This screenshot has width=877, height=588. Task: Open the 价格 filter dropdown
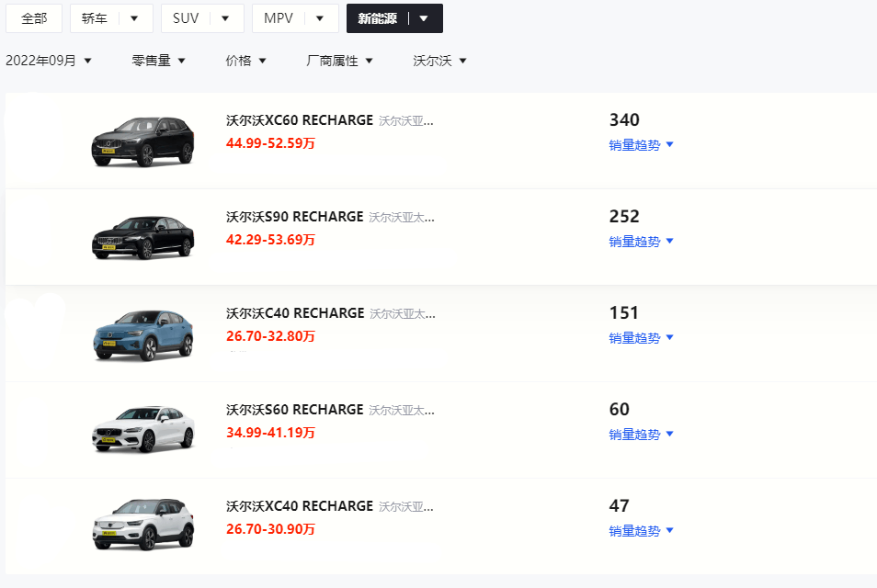[245, 61]
